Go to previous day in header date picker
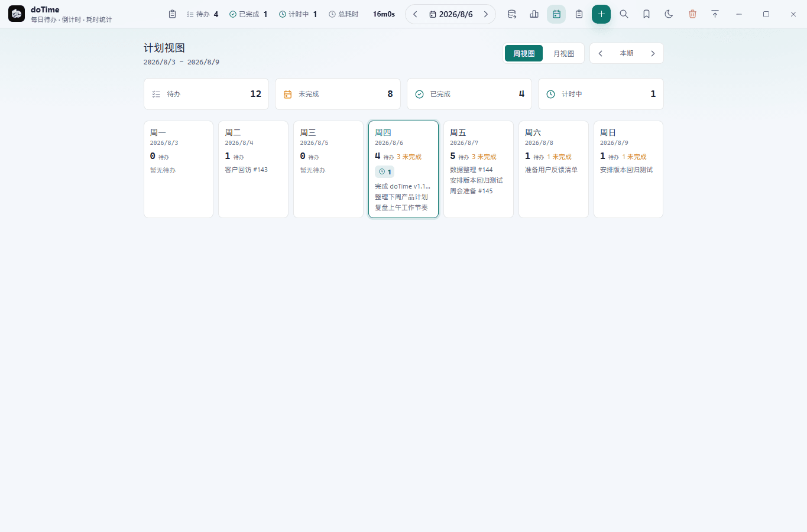The height and width of the screenshot is (532, 807). 415,14
